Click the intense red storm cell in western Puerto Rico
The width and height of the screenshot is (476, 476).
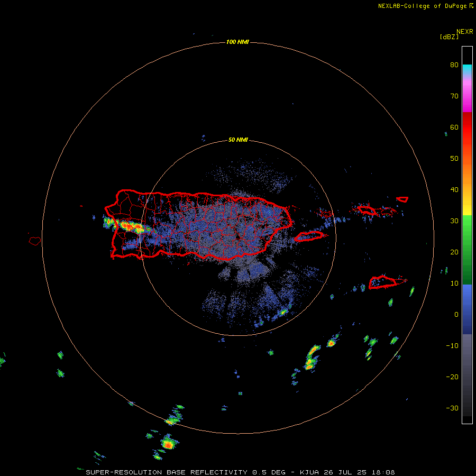tap(131, 226)
